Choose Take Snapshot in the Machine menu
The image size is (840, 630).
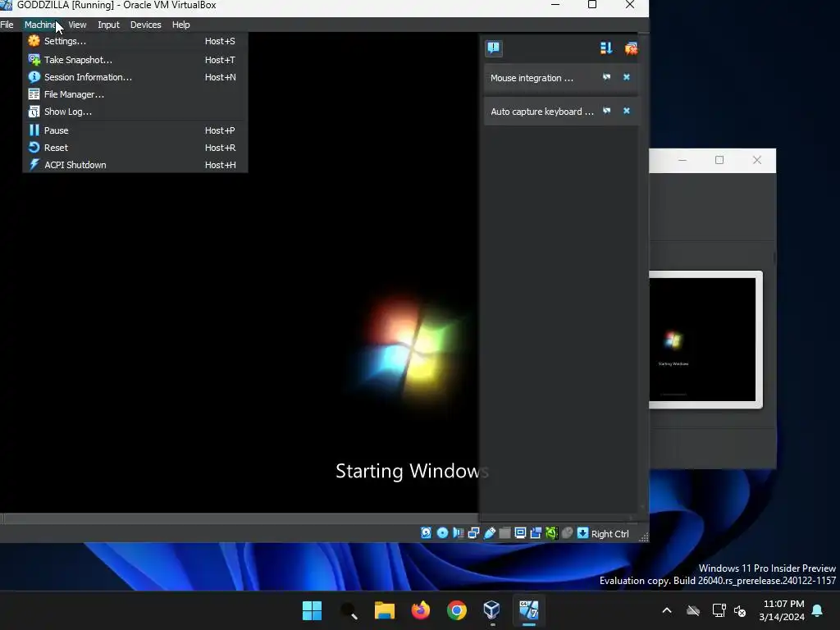[135, 60]
